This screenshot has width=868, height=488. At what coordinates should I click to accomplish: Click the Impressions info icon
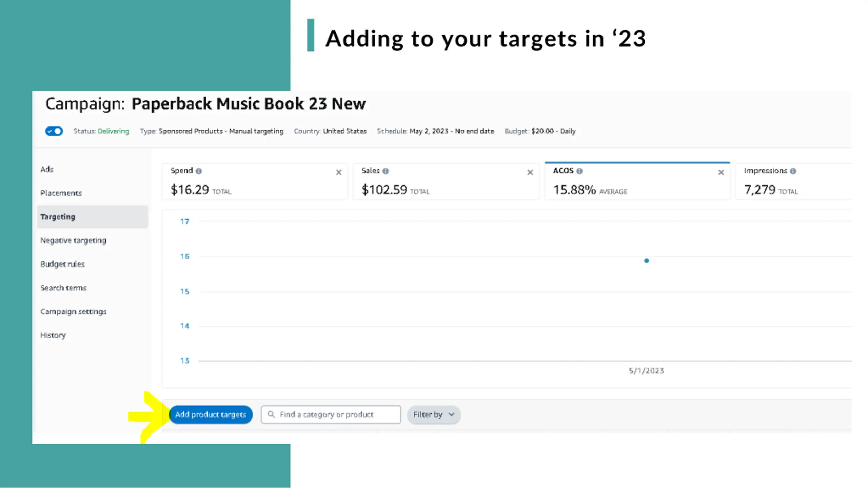tap(793, 171)
